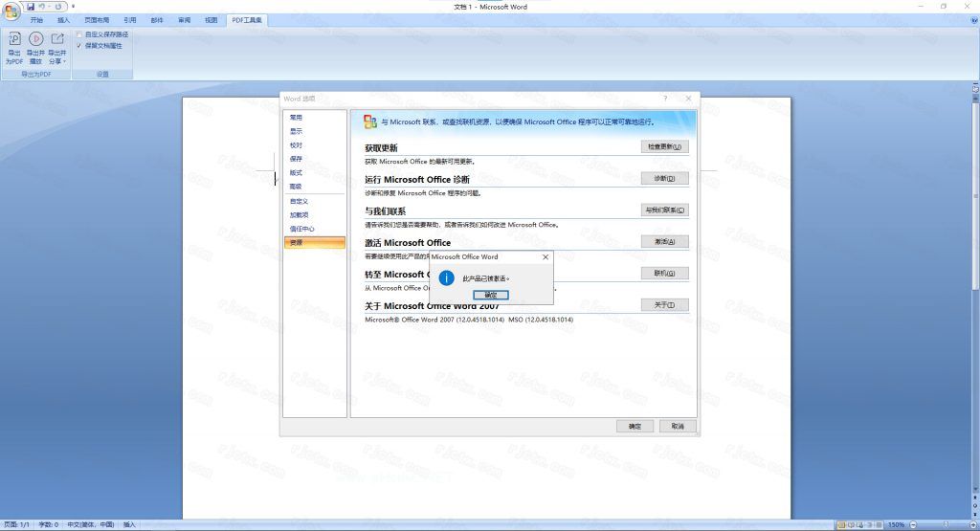Switch to 视图 ribbon tab
This screenshot has width=980, height=531.
[x=212, y=20]
